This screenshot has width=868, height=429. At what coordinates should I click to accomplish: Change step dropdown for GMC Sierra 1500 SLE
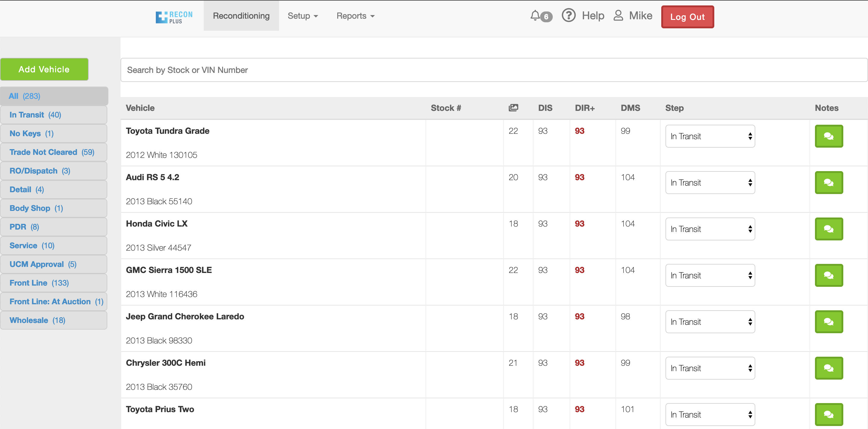[710, 275]
